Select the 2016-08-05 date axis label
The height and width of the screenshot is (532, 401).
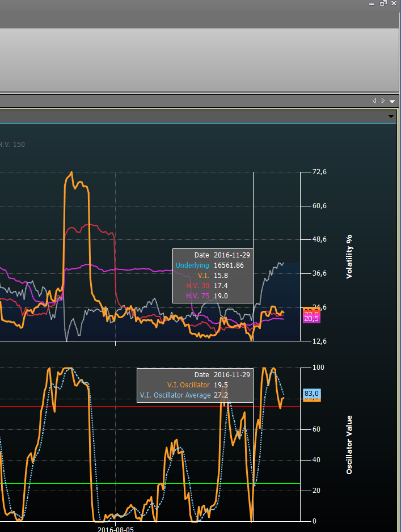click(x=115, y=529)
